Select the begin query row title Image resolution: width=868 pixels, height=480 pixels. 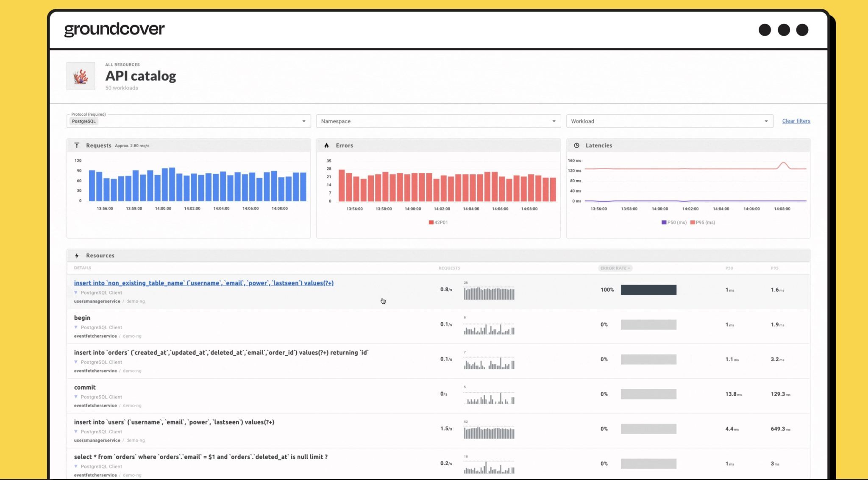click(82, 318)
